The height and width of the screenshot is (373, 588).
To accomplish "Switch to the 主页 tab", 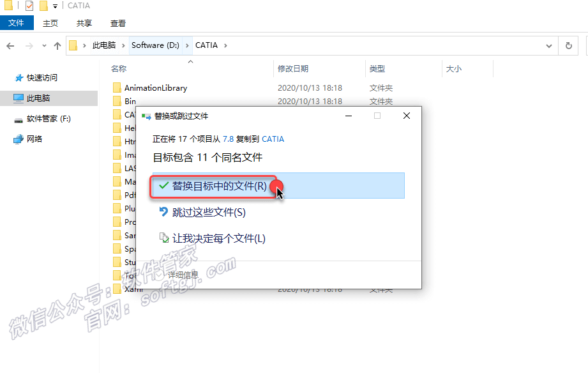I will pos(50,23).
